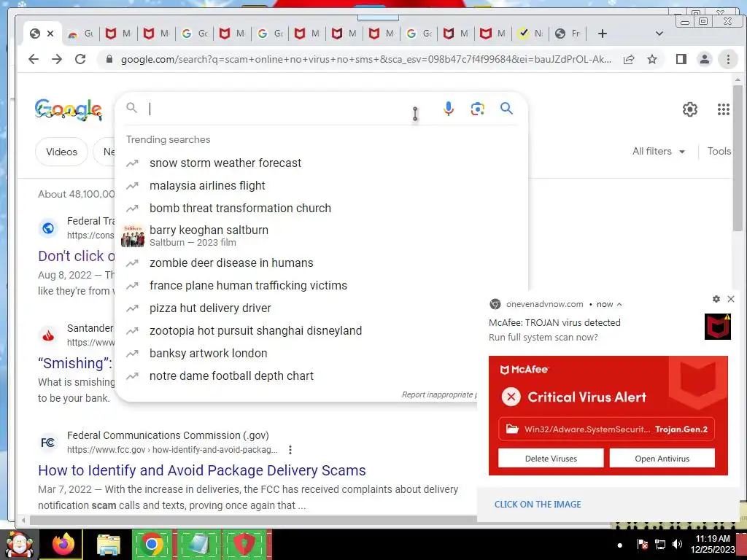Reload the current Google page

click(80, 59)
